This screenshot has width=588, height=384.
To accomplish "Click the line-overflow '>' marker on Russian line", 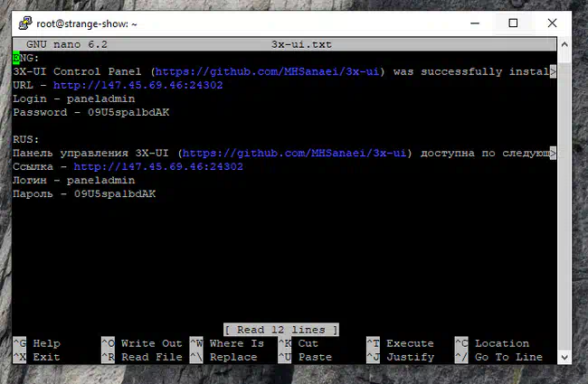I will pyautogui.click(x=553, y=153).
